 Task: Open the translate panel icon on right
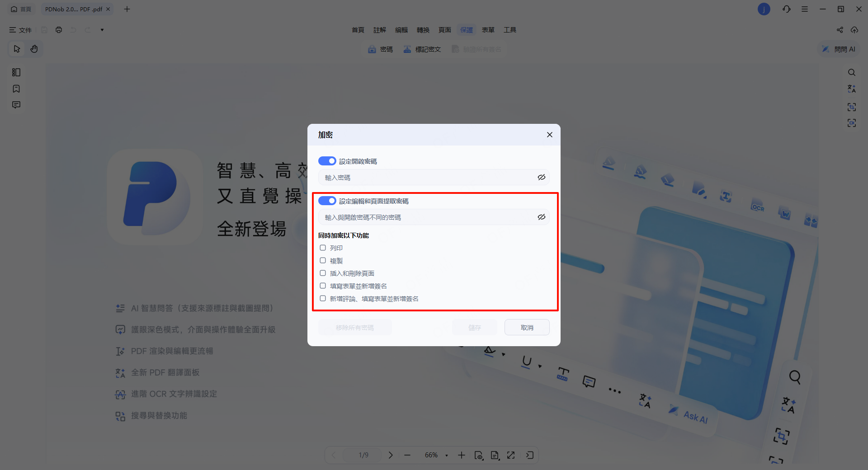tap(852, 89)
